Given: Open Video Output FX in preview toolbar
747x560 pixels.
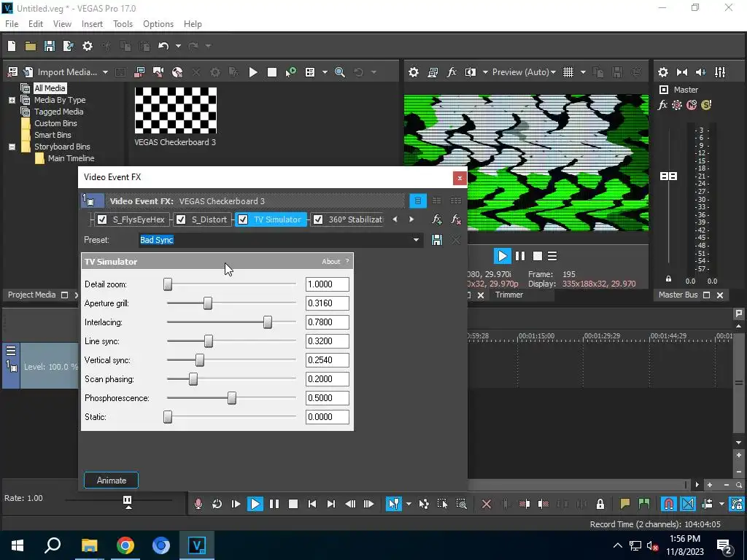Looking at the screenshot, I should click(x=452, y=72).
